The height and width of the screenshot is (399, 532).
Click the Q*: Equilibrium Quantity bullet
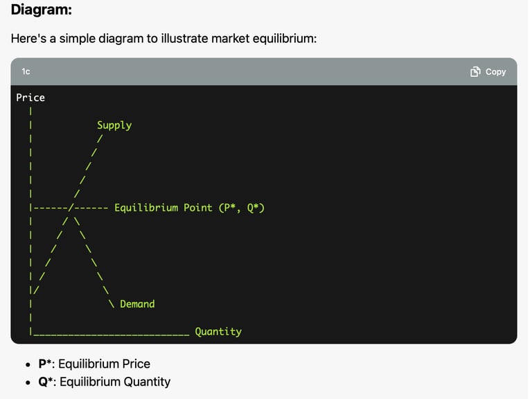click(x=104, y=382)
